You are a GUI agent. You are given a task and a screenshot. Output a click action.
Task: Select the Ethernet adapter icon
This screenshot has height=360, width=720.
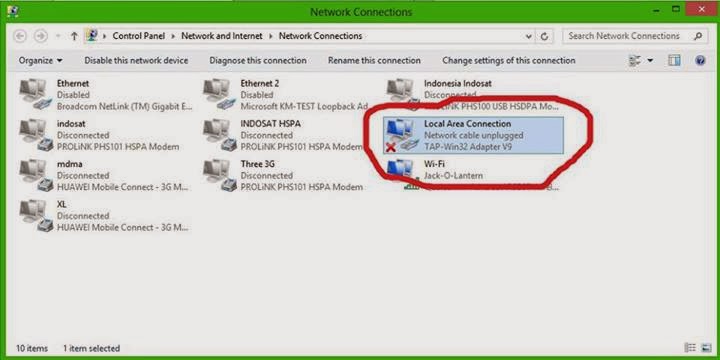[x=35, y=94]
